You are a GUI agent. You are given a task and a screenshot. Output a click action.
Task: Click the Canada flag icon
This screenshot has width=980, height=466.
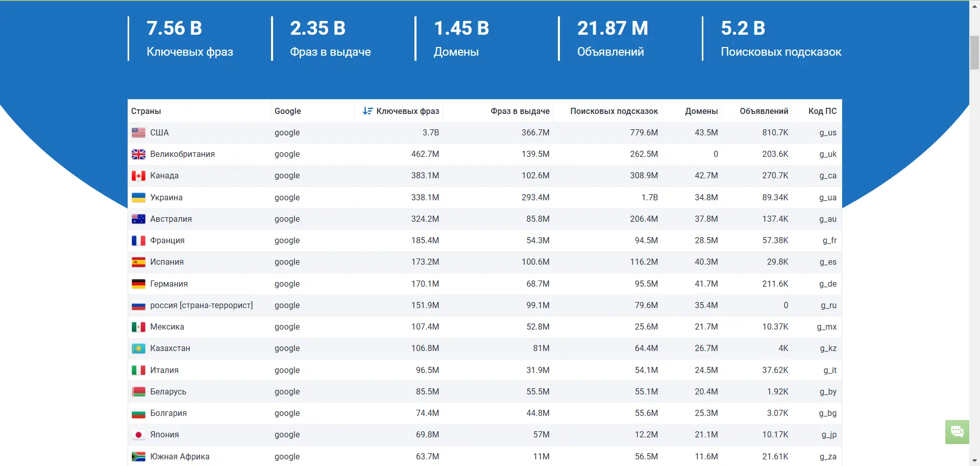pyautogui.click(x=138, y=176)
